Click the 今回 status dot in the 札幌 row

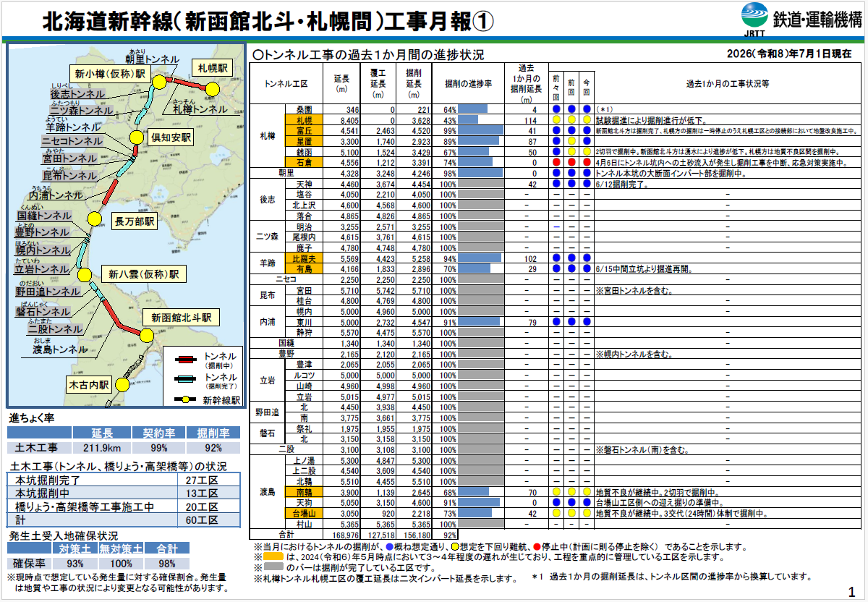[x=587, y=120]
